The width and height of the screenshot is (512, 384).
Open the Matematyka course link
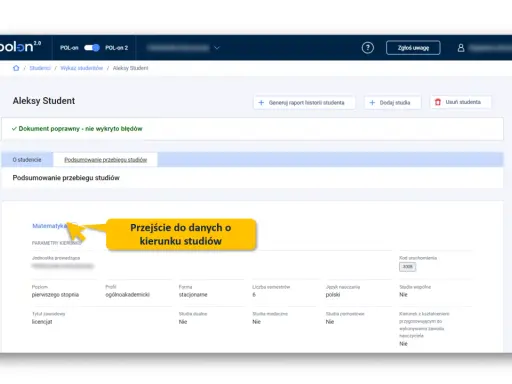pyautogui.click(x=49, y=226)
